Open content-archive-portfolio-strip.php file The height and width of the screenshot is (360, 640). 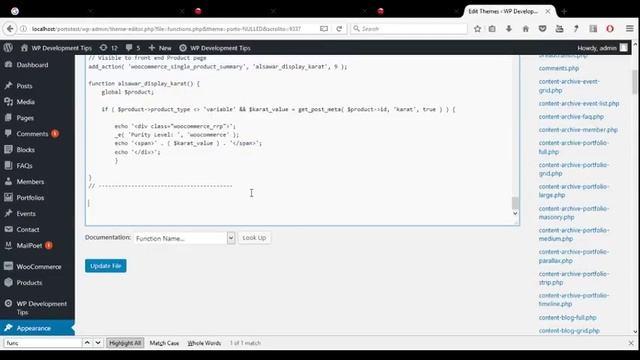pyautogui.click(x=573, y=278)
